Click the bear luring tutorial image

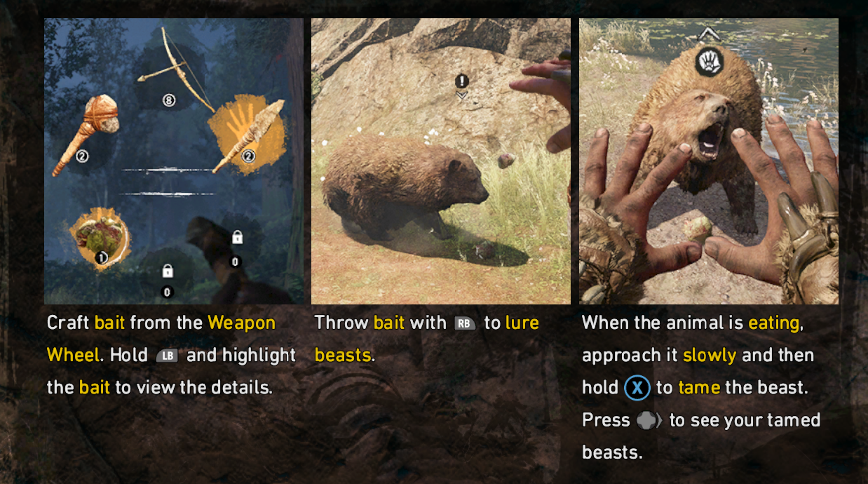click(441, 161)
